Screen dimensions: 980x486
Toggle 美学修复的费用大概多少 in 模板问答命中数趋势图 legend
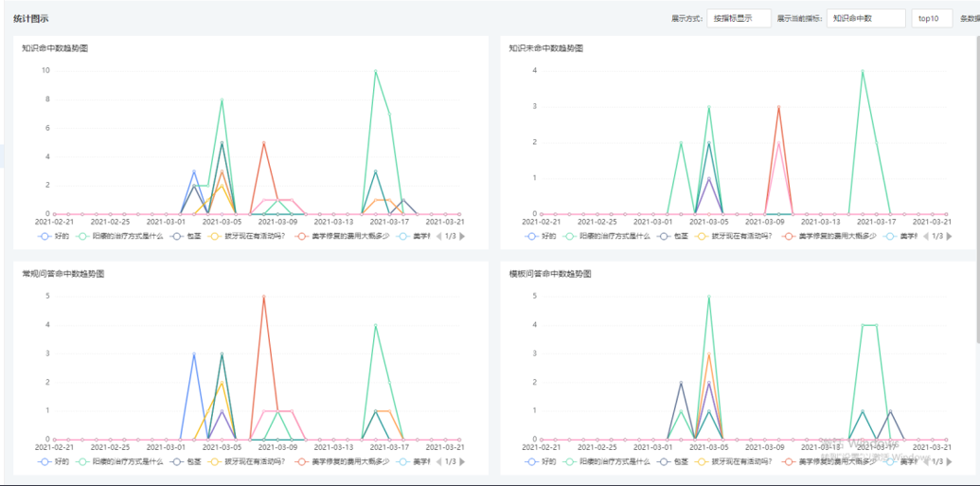click(829, 461)
